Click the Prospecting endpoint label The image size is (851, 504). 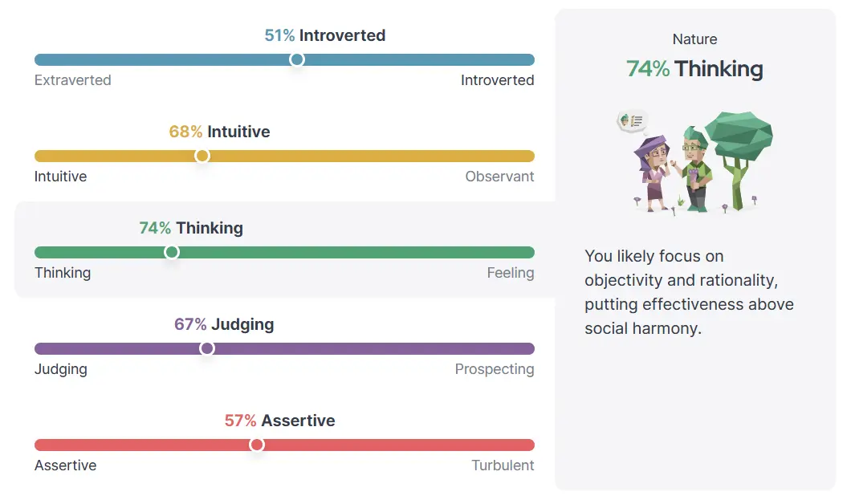(x=493, y=369)
